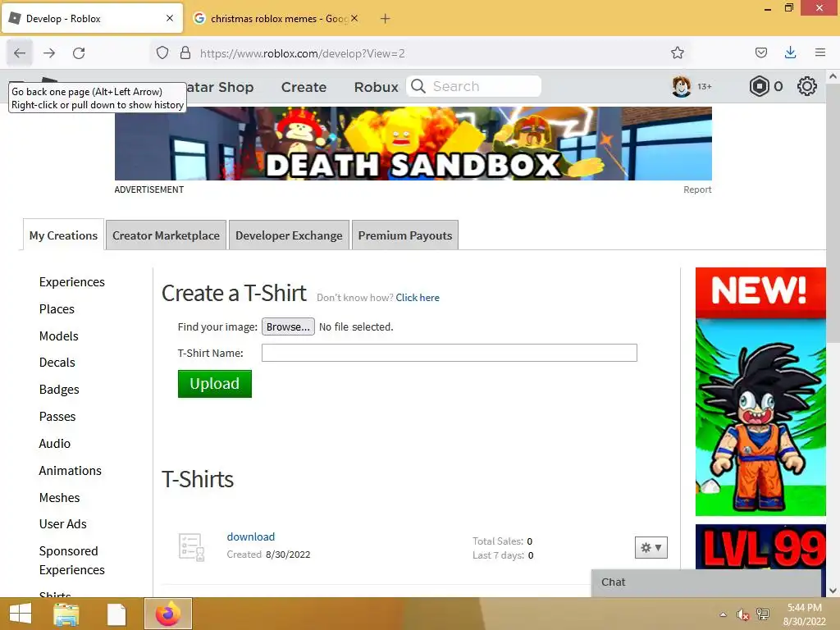Click the Save to Pocket icon
This screenshot has width=840, height=630.
(x=760, y=52)
